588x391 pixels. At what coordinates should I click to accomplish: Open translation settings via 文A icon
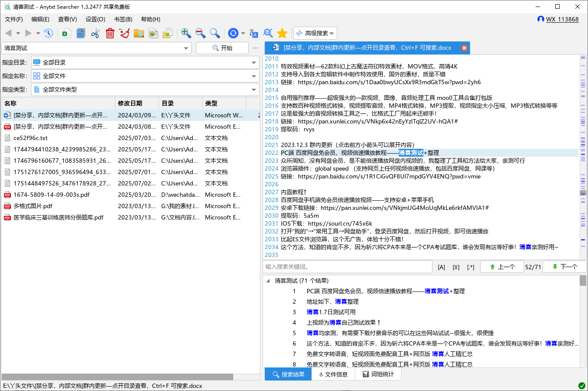click(254, 33)
